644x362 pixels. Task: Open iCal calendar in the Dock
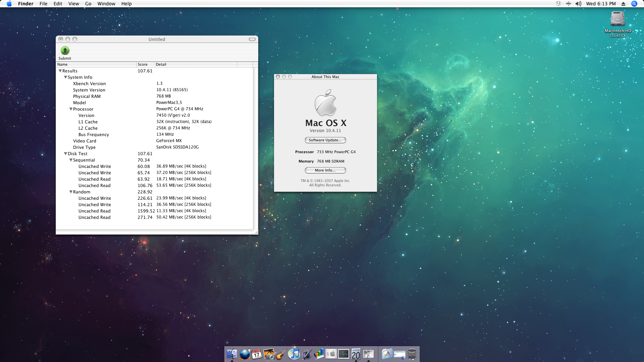coord(257,354)
